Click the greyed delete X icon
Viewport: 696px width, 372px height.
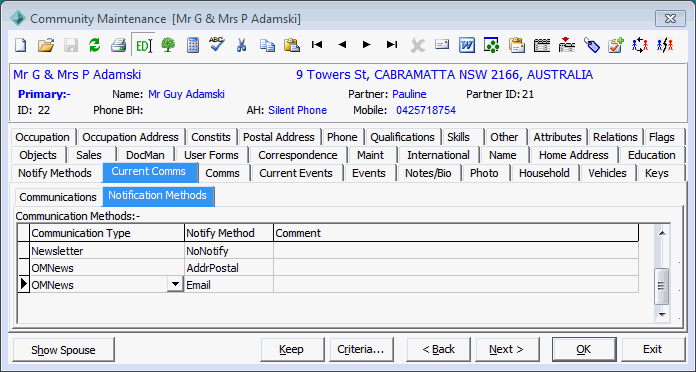(417, 45)
